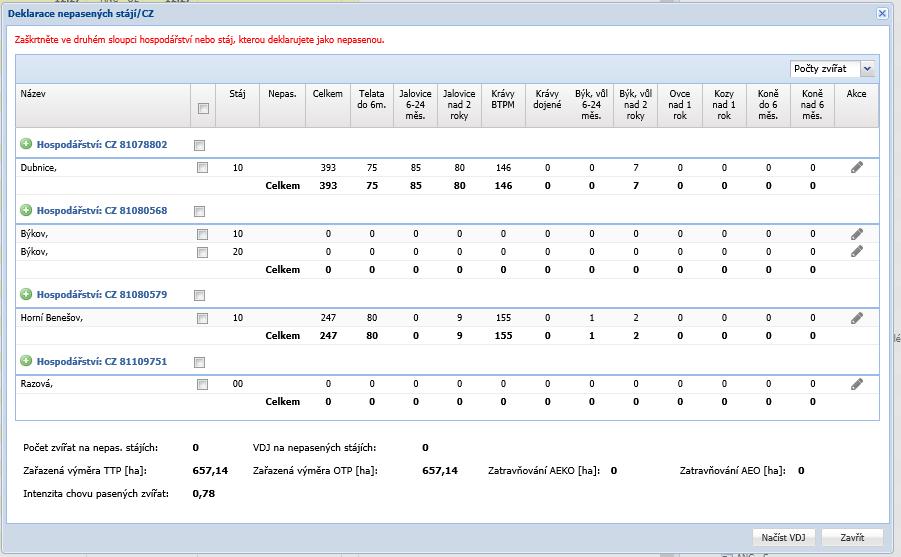Click the Jalovice 6-24 měs. column header
Viewport: 901px width, 557px height.
[415, 106]
